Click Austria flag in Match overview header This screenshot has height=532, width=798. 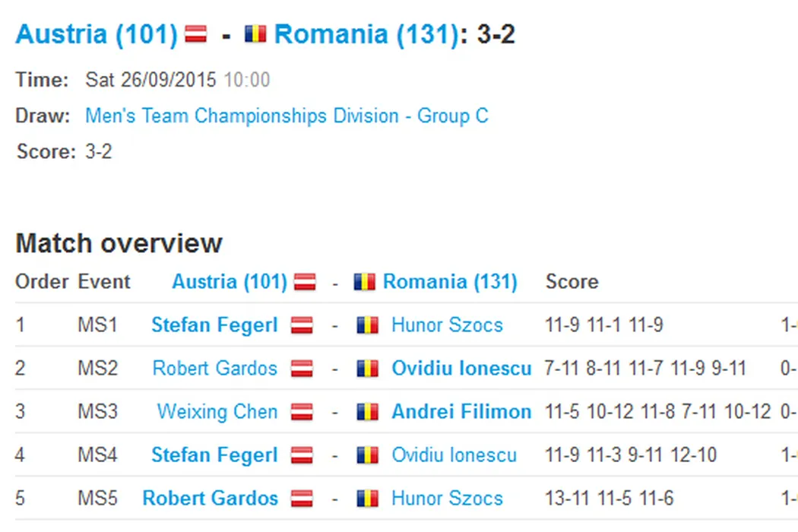[305, 282]
